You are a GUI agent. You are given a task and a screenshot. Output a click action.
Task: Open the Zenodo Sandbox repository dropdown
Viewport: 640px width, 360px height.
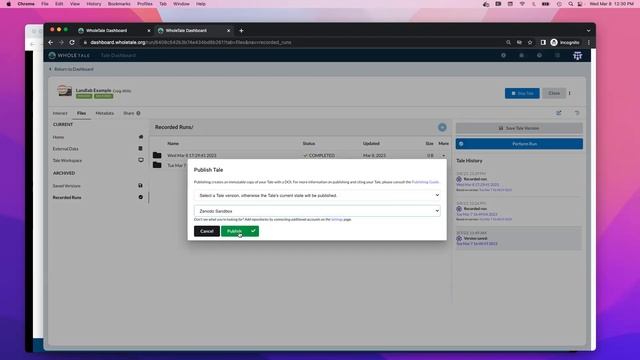317,211
